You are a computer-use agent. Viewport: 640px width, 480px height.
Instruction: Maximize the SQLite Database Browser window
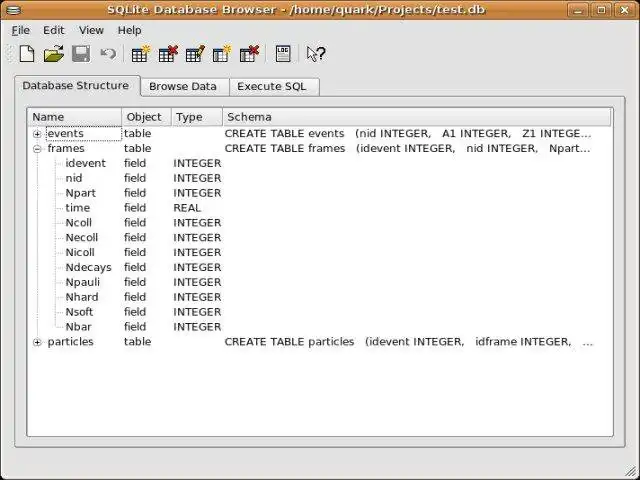(601, 10)
